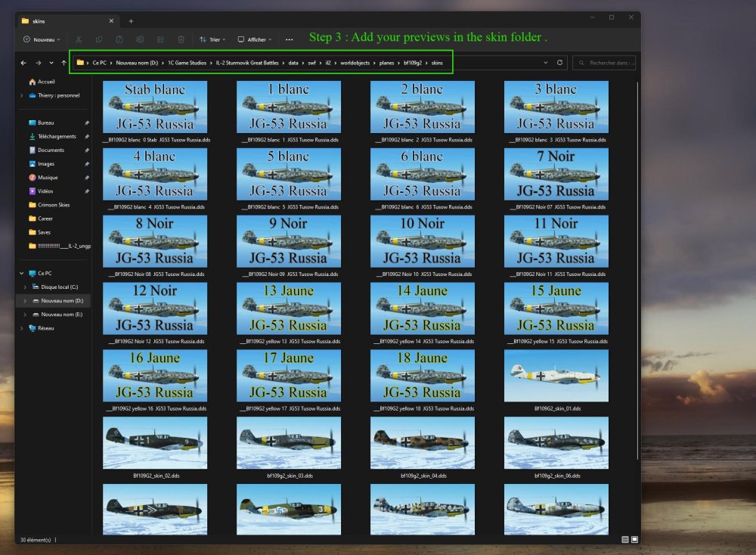Expand Ce PC in the navigation tree
The image size is (756, 555).
coord(20,273)
